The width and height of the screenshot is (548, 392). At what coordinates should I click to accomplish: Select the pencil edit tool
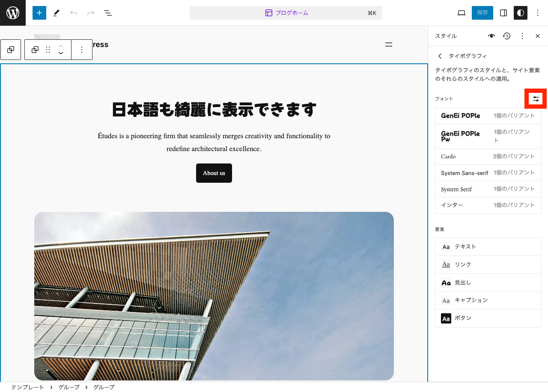(x=57, y=13)
